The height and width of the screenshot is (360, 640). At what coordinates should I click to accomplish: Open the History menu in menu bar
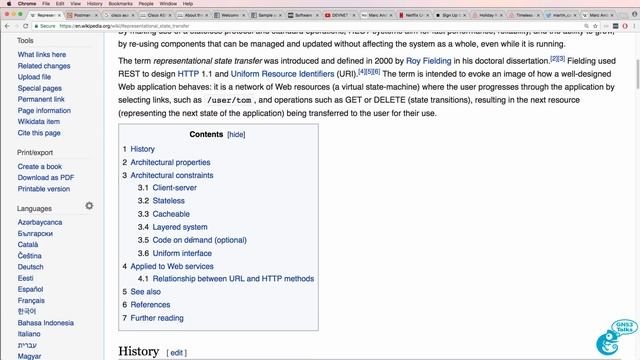coord(94,4)
